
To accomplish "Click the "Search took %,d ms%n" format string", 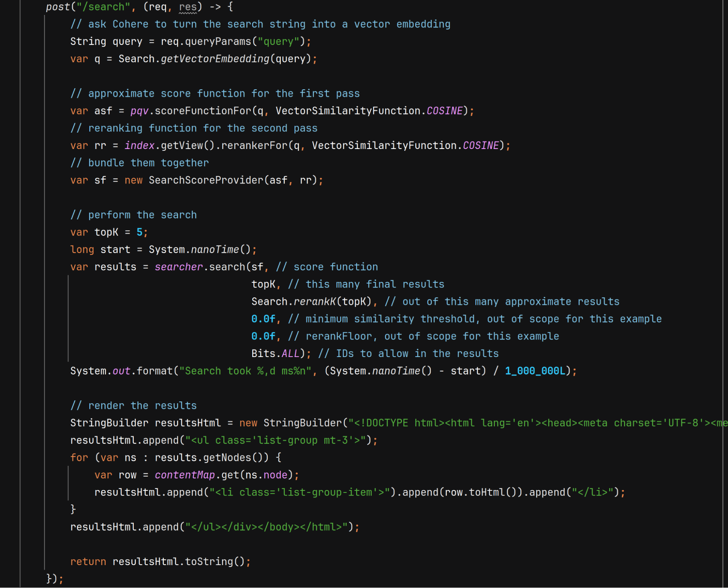I will 245,371.
